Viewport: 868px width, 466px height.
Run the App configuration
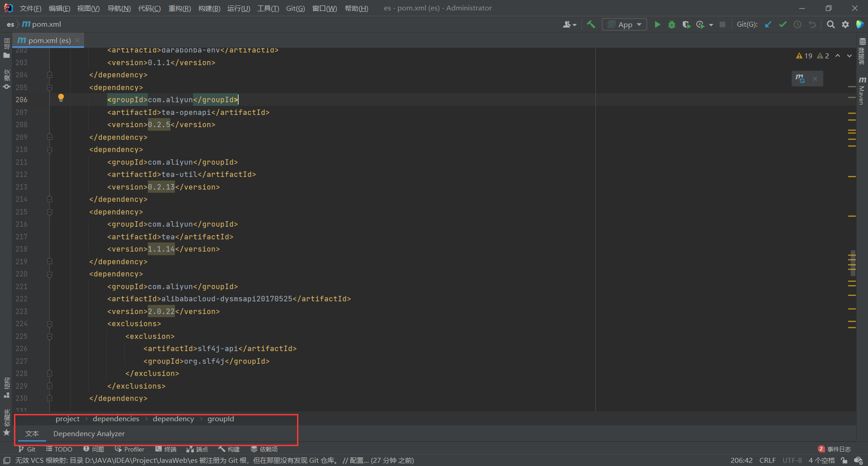657,24
